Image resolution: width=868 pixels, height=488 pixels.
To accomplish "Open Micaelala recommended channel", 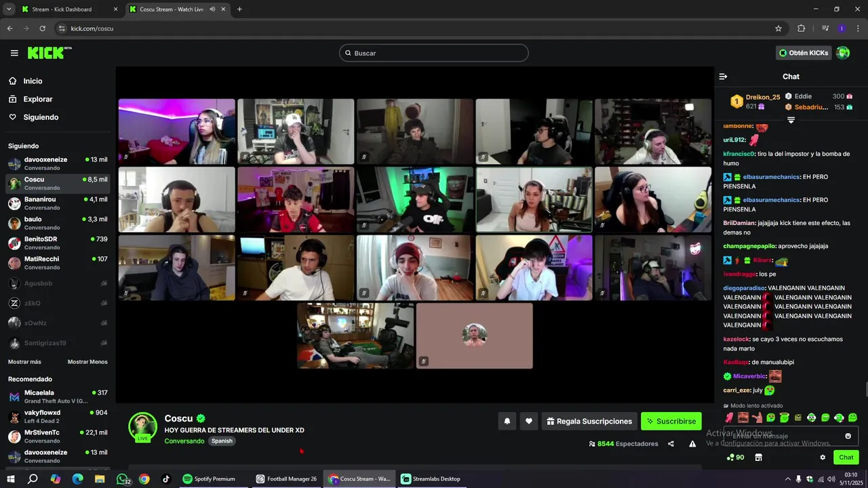I will pos(58,396).
